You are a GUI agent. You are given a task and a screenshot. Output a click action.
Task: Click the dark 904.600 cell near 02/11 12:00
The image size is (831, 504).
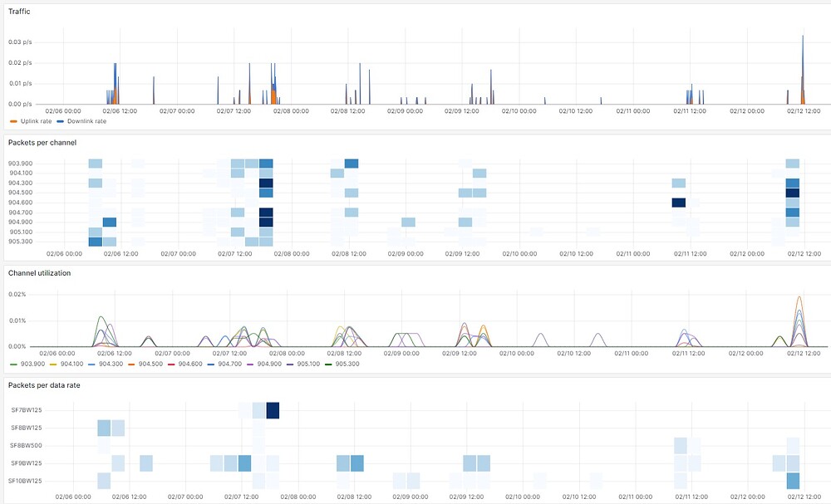click(679, 203)
